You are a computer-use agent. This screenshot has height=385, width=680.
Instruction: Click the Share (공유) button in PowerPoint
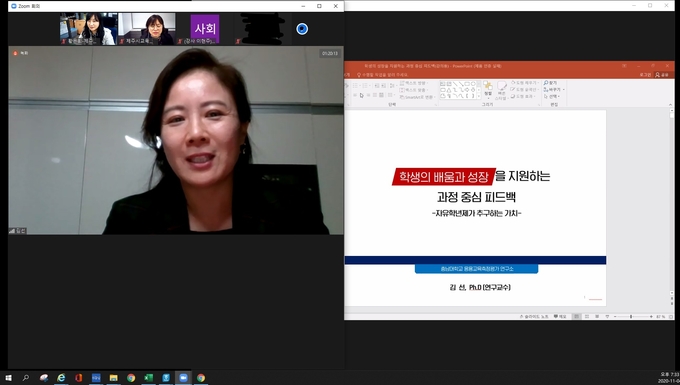coord(662,75)
